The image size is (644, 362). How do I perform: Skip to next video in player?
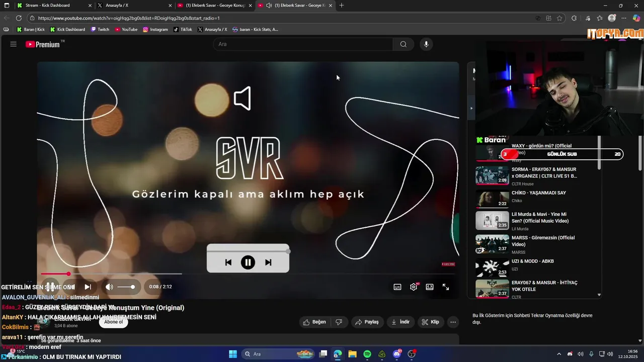pyautogui.click(x=88, y=287)
